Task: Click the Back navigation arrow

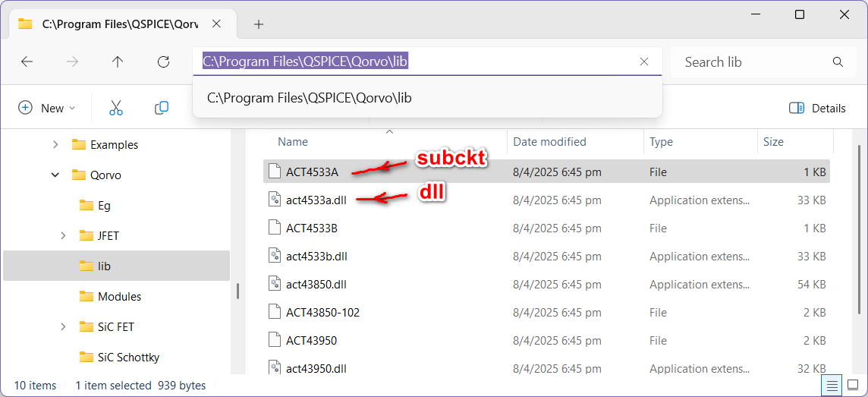Action: point(27,62)
